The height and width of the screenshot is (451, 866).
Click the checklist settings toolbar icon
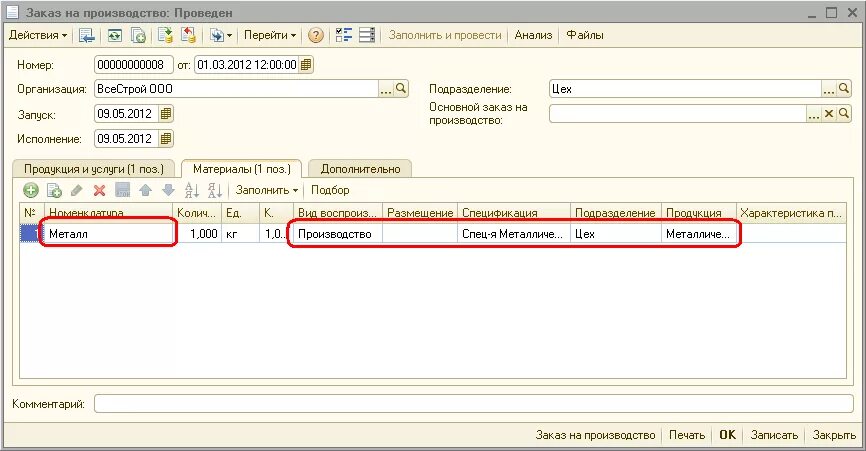coord(344,35)
